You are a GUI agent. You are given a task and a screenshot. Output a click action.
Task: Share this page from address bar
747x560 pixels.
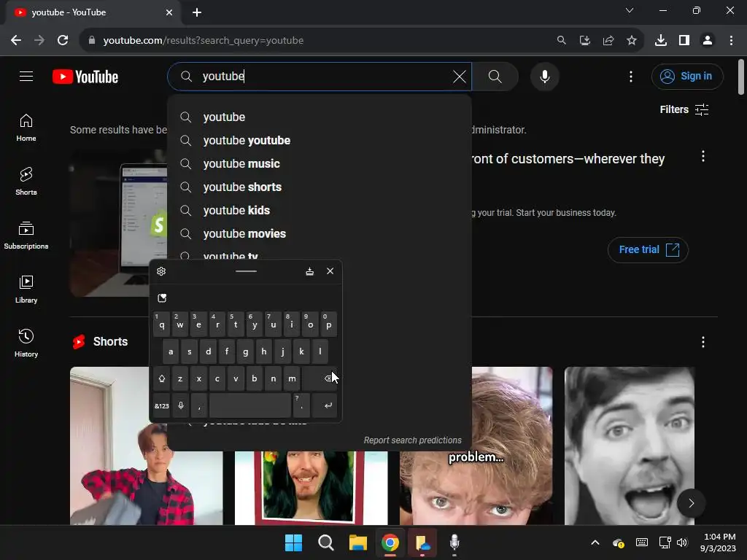(608, 41)
